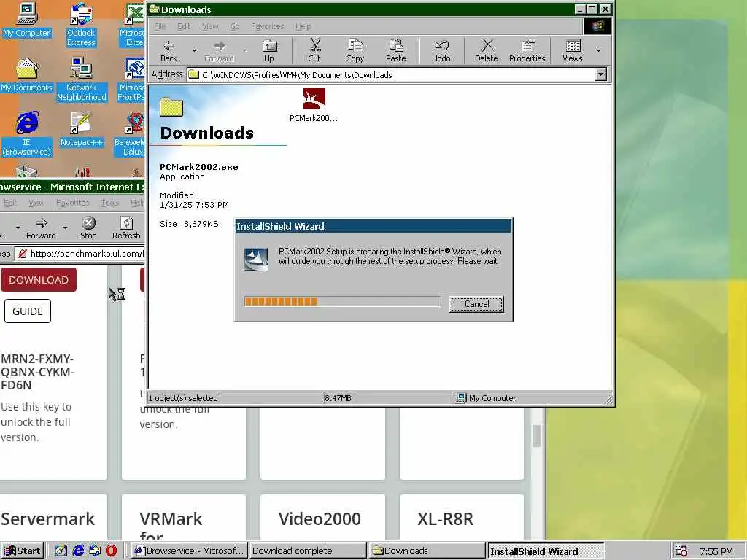747x560 pixels.
Task: Click the Video2000 card heading
Action: point(320,518)
